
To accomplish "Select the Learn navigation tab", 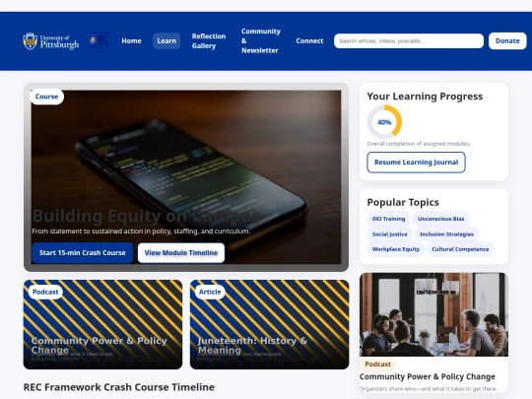I will coord(166,40).
